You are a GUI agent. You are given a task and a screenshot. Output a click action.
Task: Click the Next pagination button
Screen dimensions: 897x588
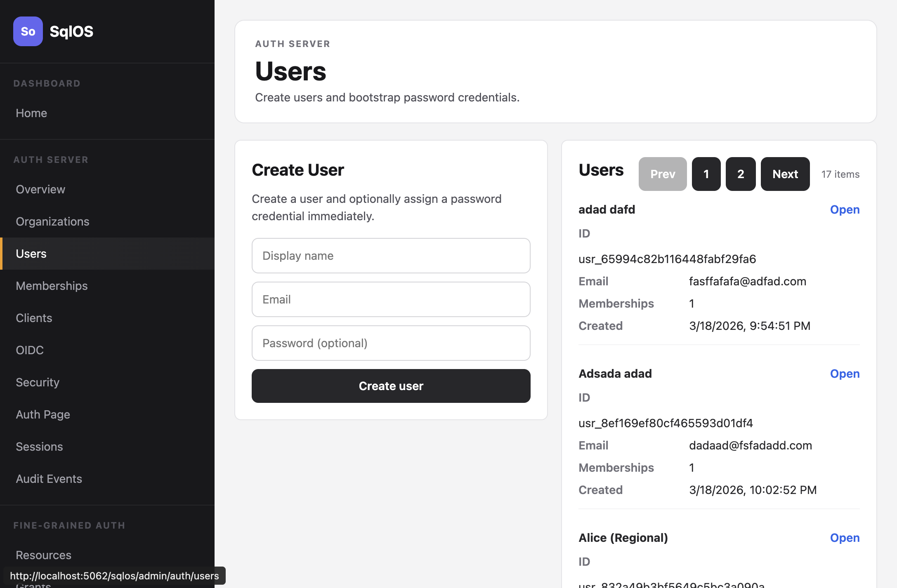785,174
